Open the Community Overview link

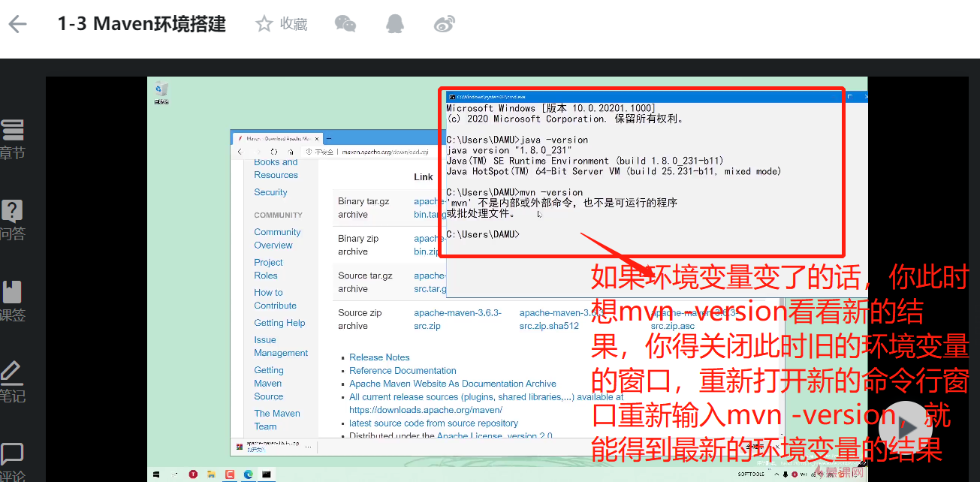click(277, 239)
